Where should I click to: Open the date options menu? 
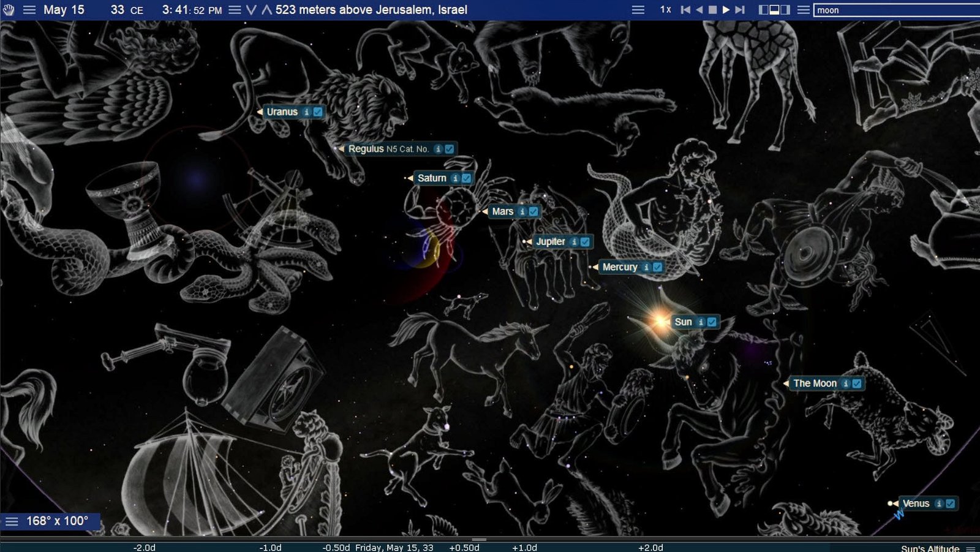click(29, 10)
